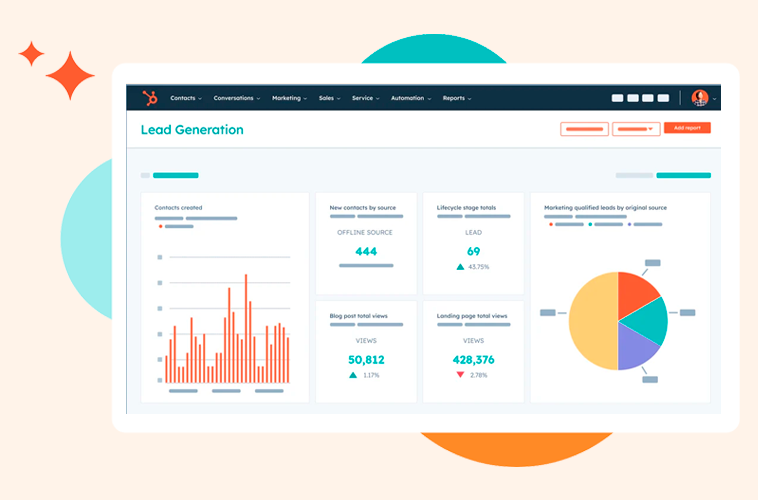Expand the Conversations navigation menu
Screen dimensions: 758x500
(236, 98)
